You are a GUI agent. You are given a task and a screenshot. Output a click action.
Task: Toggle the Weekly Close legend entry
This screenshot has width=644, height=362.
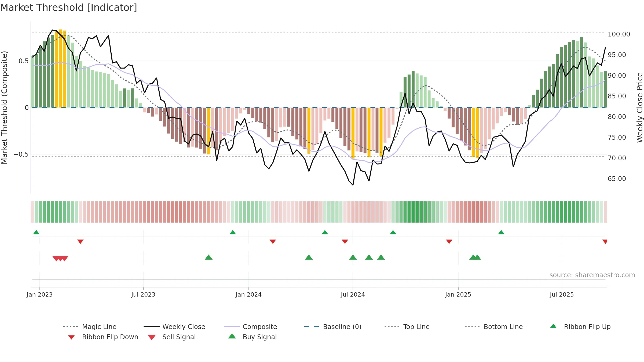click(x=174, y=327)
